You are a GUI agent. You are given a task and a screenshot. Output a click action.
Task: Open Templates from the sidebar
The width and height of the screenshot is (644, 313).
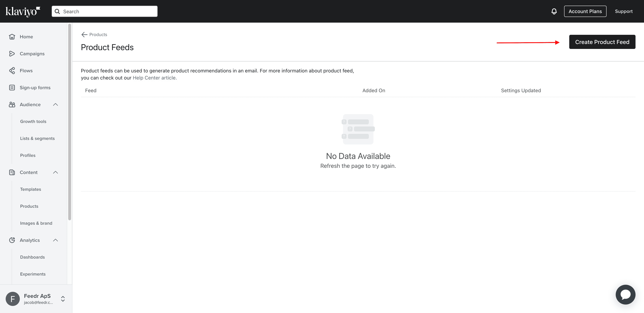pos(31,189)
